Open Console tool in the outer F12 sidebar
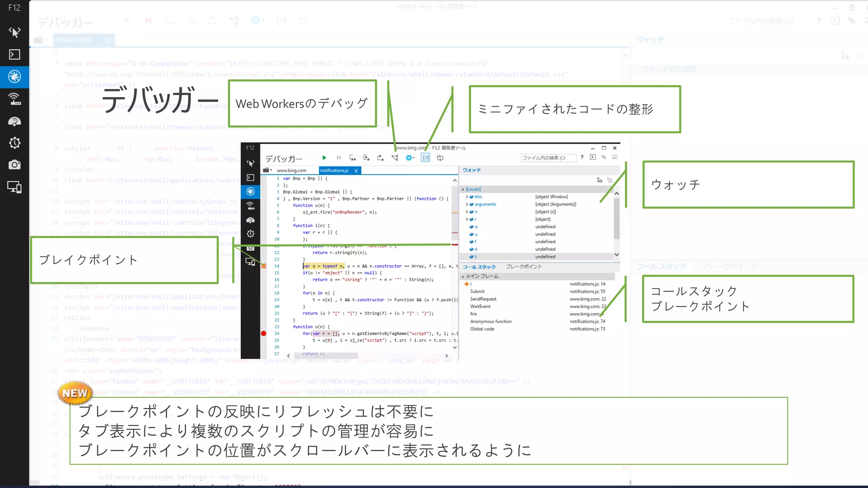Screen dimensions: 868x488 (x=14, y=54)
